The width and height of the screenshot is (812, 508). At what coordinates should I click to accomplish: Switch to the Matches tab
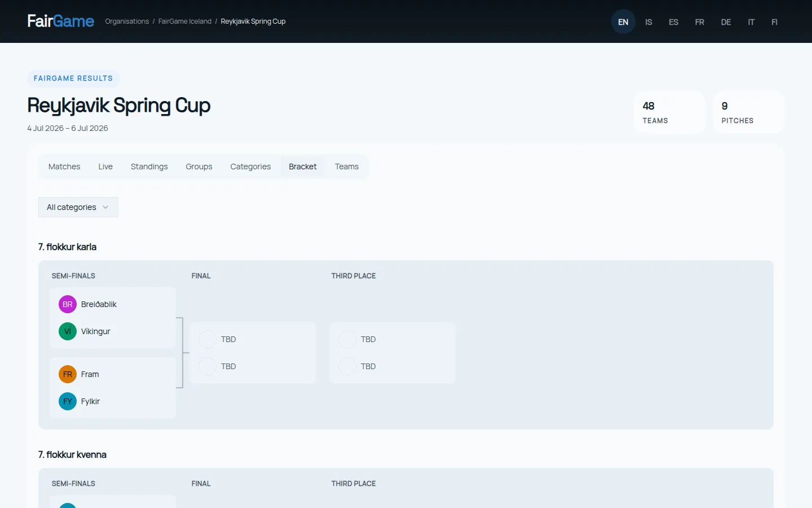64,167
